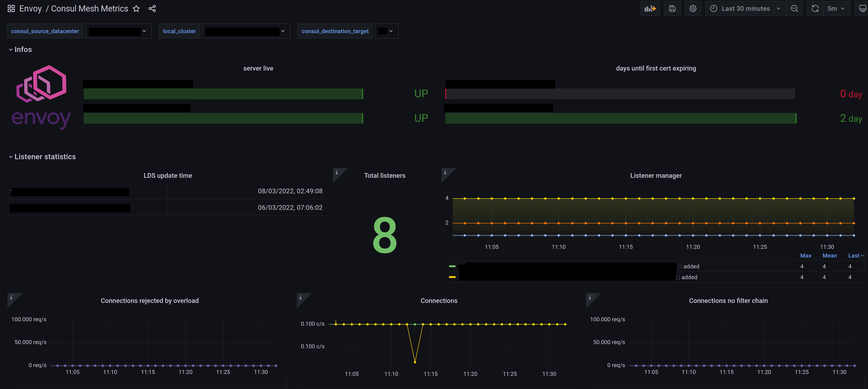Image resolution: width=868 pixels, height=389 pixels.
Task: Click the share dashboard icon
Action: point(152,9)
